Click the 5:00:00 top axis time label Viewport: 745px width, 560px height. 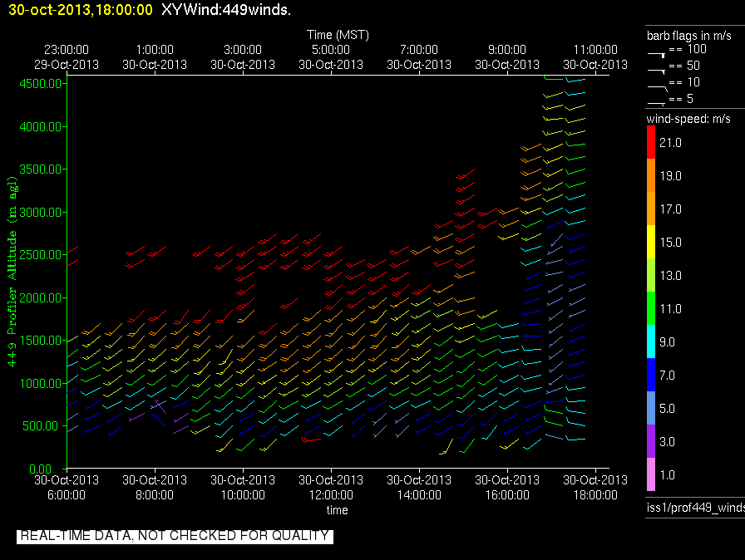click(331, 50)
